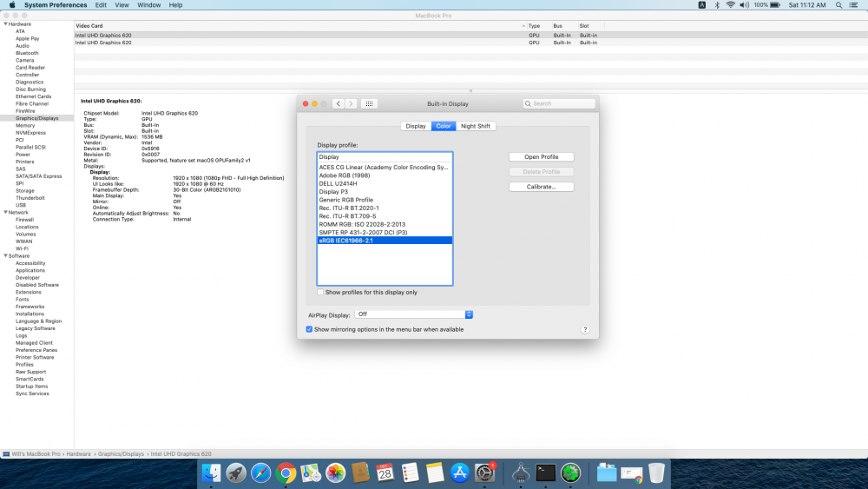This screenshot has width=868, height=489.
Task: Select ROMM RGB: ISO 22028-2:2013 profile
Action: [x=385, y=224]
